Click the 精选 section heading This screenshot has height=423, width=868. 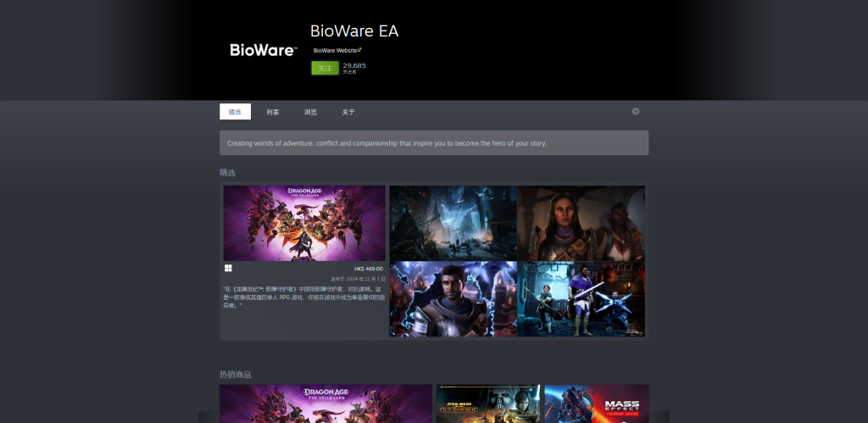[227, 173]
